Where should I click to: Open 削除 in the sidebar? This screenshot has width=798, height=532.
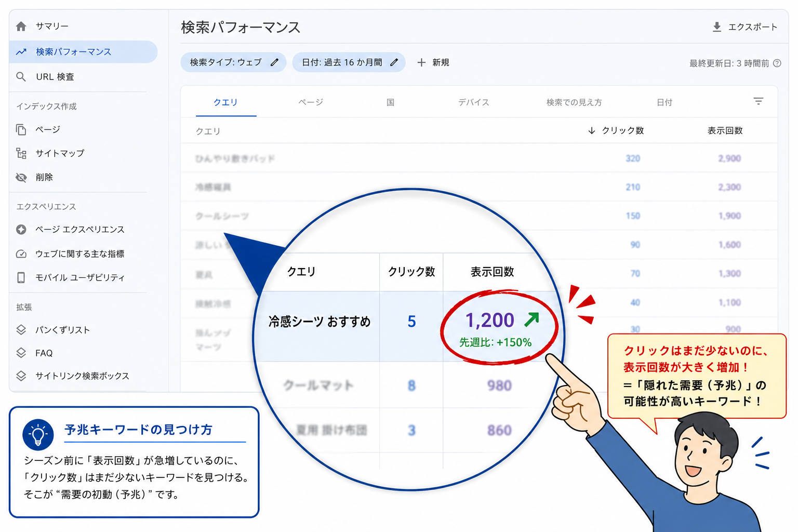44,177
